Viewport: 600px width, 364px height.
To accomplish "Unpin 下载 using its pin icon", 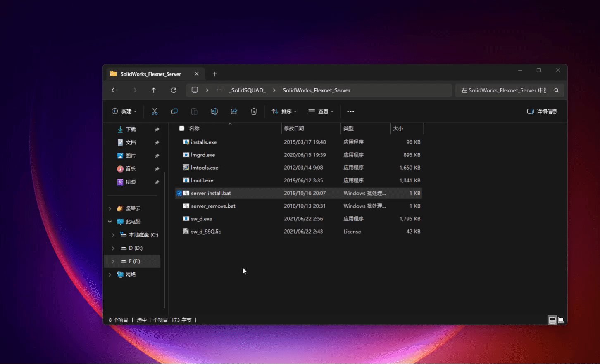I will click(157, 130).
